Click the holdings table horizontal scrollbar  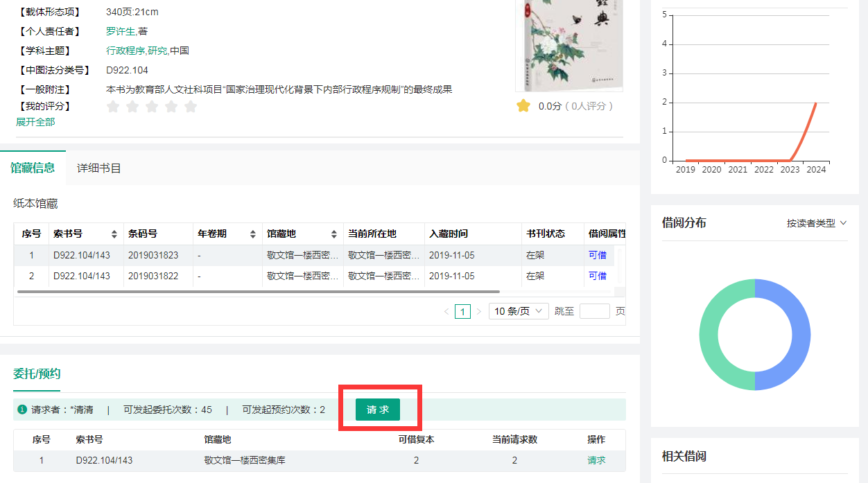coord(258,292)
